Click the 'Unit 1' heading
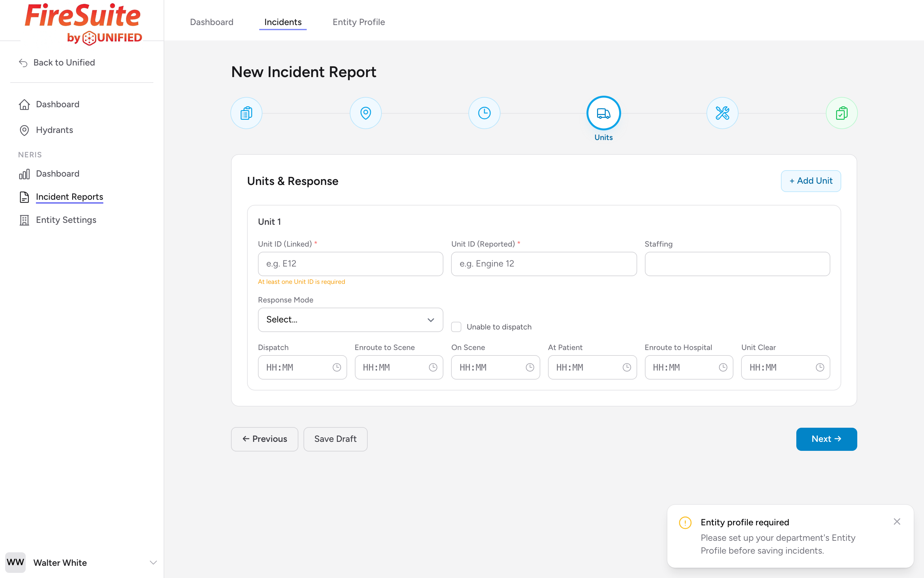924x578 pixels. (269, 222)
